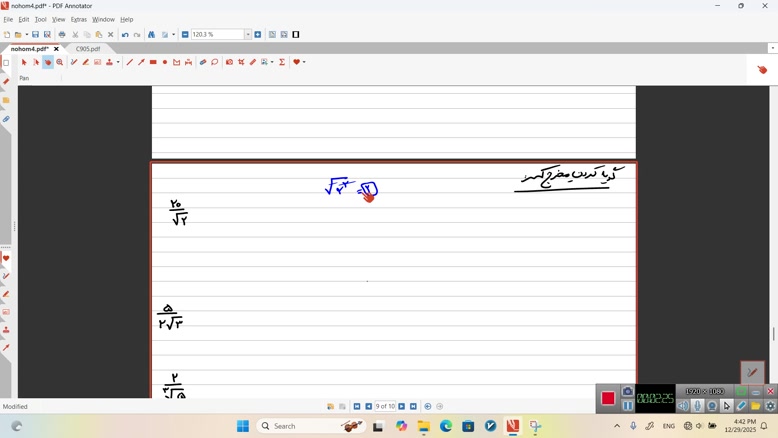Toggle the recorder speaker audio icon
This screenshot has height=438, width=778.
683,406
